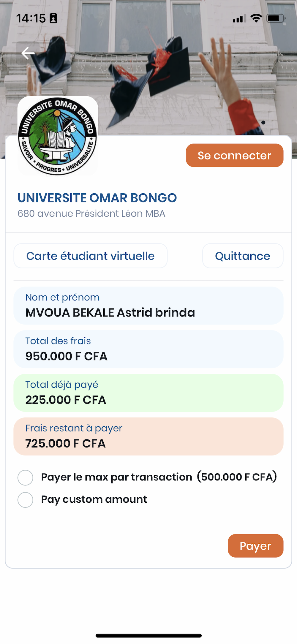Viewport: 297px width, 644px height.
Task: Tap the UNIVERSITE OMAR BONGO title
Action: (x=97, y=198)
